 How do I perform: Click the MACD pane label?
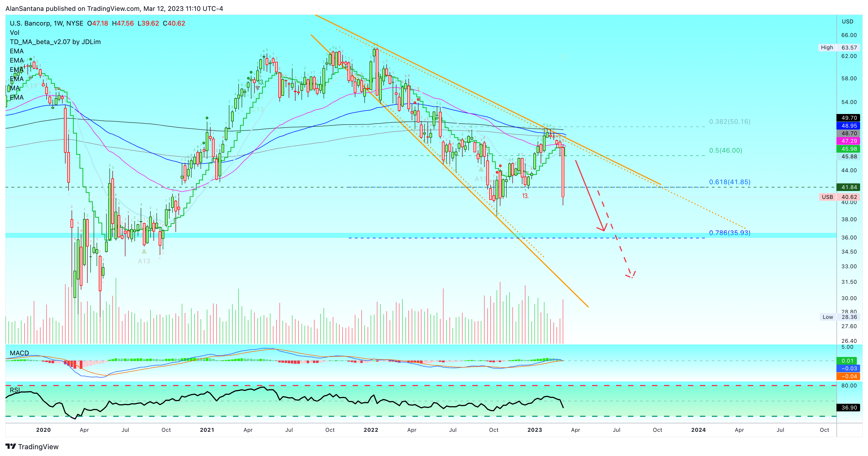[x=19, y=353]
